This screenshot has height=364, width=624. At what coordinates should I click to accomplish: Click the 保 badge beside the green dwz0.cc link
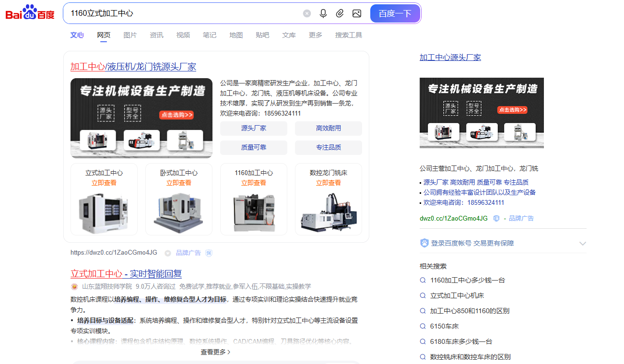coord(496,218)
